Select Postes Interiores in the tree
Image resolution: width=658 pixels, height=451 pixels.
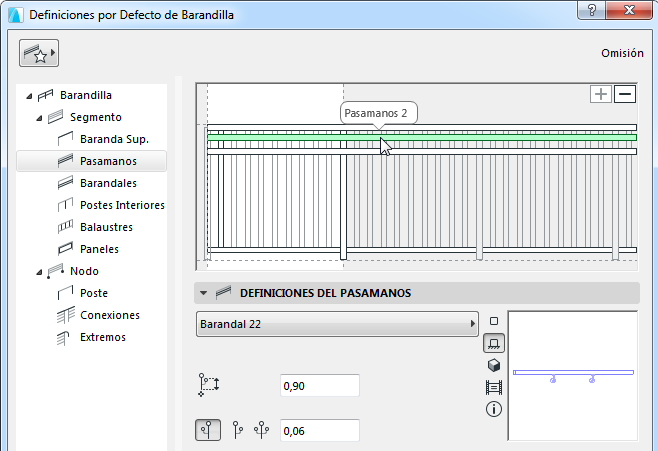122,205
